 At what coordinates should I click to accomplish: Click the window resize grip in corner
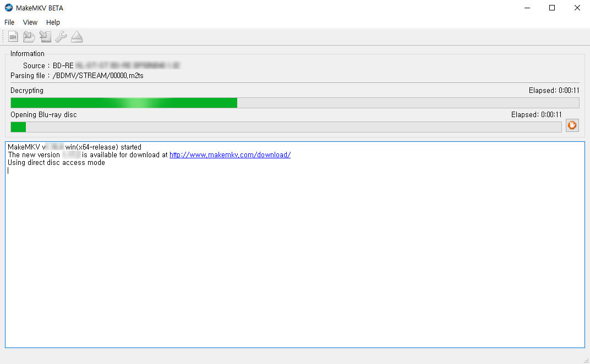586,360
